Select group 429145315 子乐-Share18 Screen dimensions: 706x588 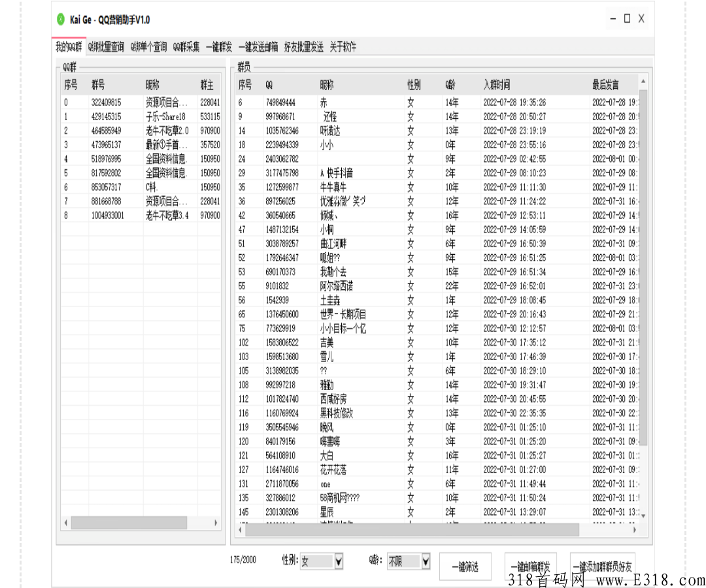tap(141, 116)
